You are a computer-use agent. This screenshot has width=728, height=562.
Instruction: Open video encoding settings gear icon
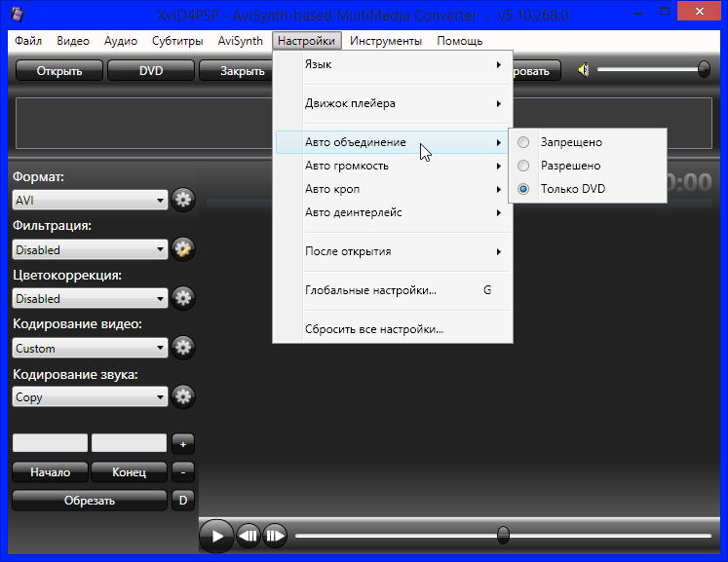coord(183,348)
